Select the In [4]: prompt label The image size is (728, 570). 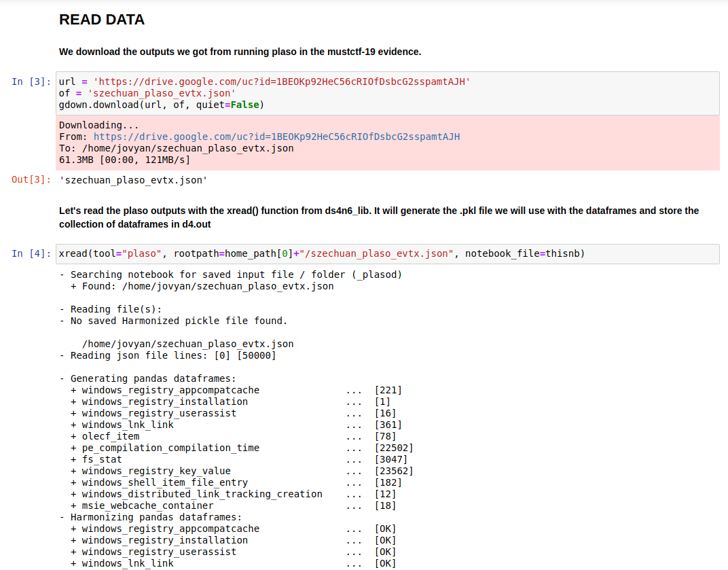point(31,253)
